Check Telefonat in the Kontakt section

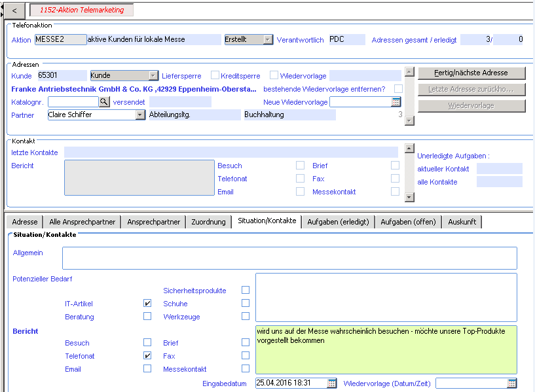(301, 178)
